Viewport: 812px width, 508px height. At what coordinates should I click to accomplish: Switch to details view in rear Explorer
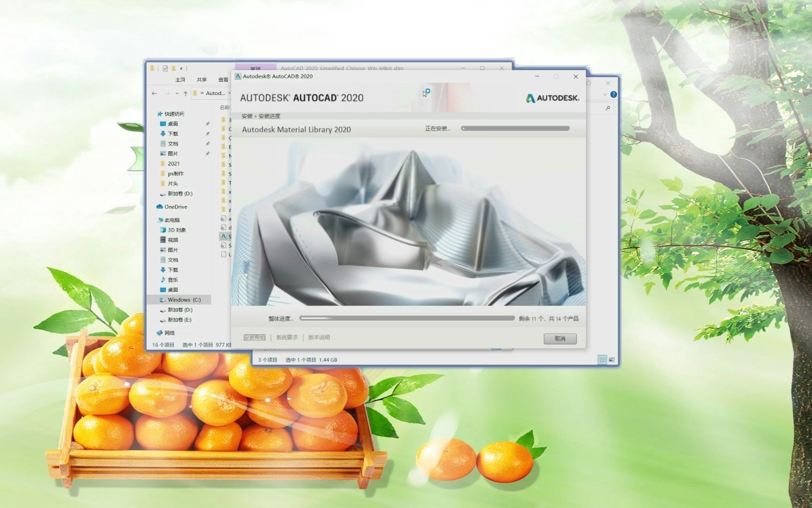[602, 360]
